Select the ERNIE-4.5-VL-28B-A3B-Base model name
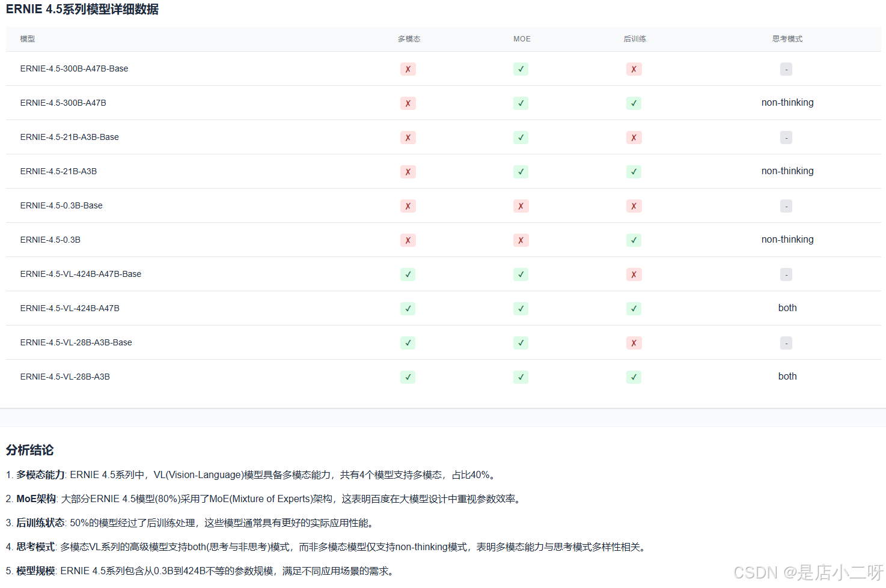This screenshot has width=886, height=588. coord(76,342)
